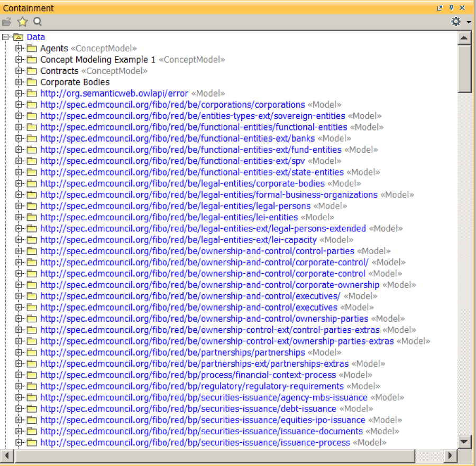
Task: Select the corporations/corporations model link
Action: [172, 105]
